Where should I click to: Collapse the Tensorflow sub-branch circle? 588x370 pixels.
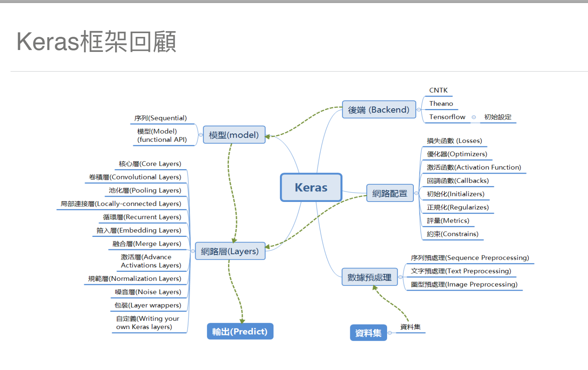(474, 117)
